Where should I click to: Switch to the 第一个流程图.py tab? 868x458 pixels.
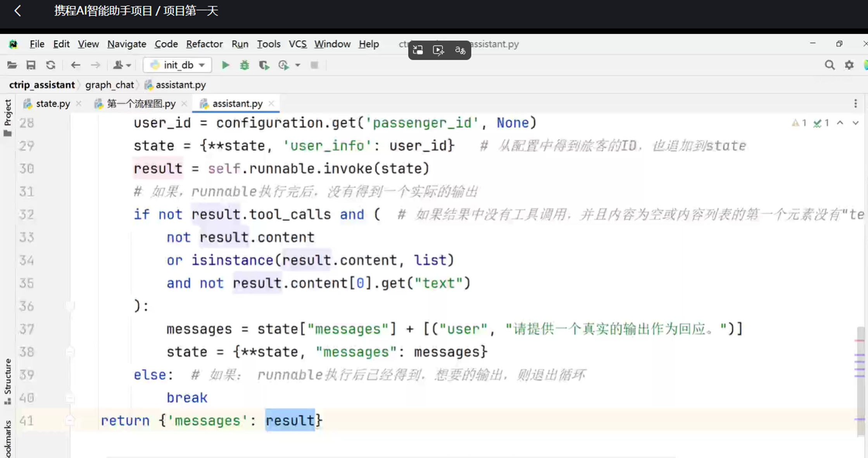tap(141, 104)
